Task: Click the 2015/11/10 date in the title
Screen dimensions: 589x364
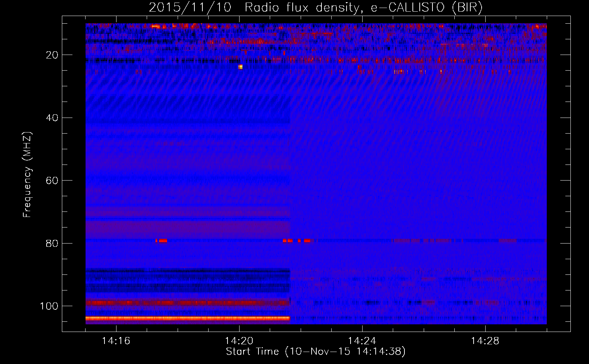Action: 190,8
